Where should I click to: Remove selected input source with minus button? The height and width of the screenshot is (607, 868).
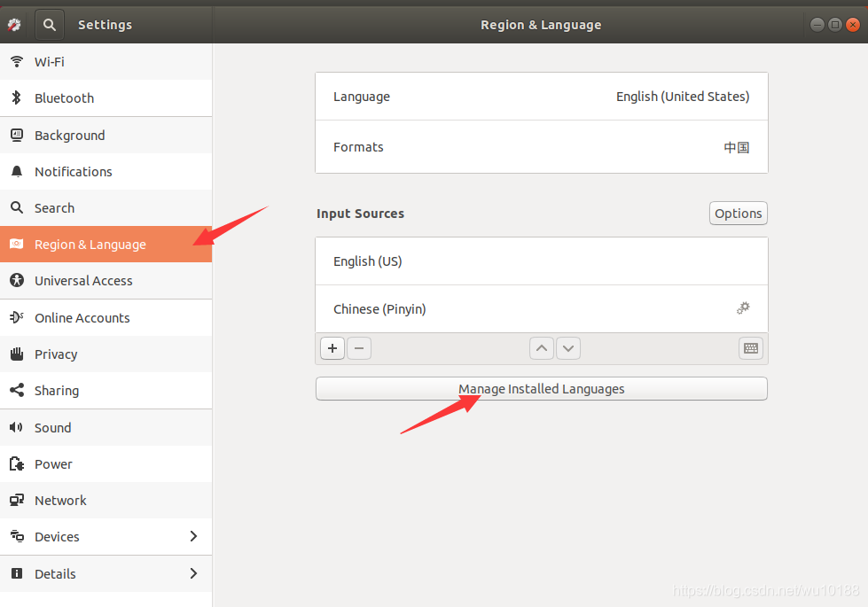(x=359, y=348)
